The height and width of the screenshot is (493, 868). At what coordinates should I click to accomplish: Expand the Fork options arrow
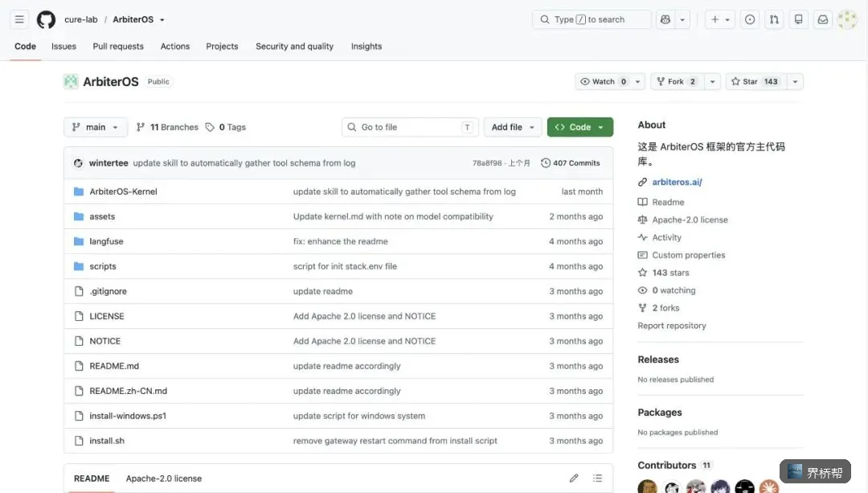tap(712, 81)
